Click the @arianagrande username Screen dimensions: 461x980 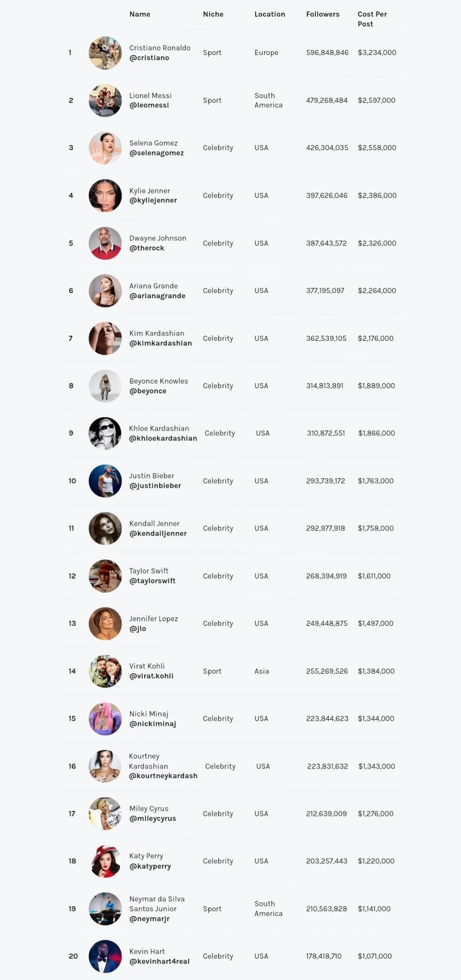click(x=157, y=296)
